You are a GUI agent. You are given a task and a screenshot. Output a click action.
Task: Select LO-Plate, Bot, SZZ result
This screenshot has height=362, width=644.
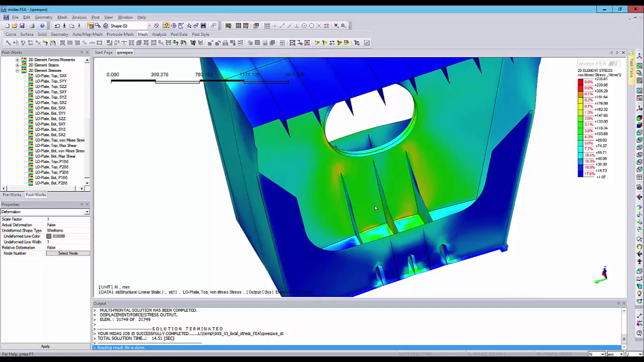(50, 119)
